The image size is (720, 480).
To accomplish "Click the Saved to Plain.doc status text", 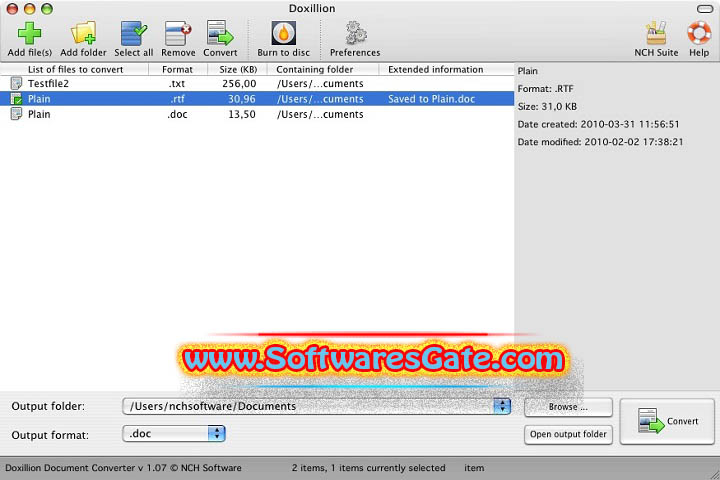I will (x=432, y=99).
